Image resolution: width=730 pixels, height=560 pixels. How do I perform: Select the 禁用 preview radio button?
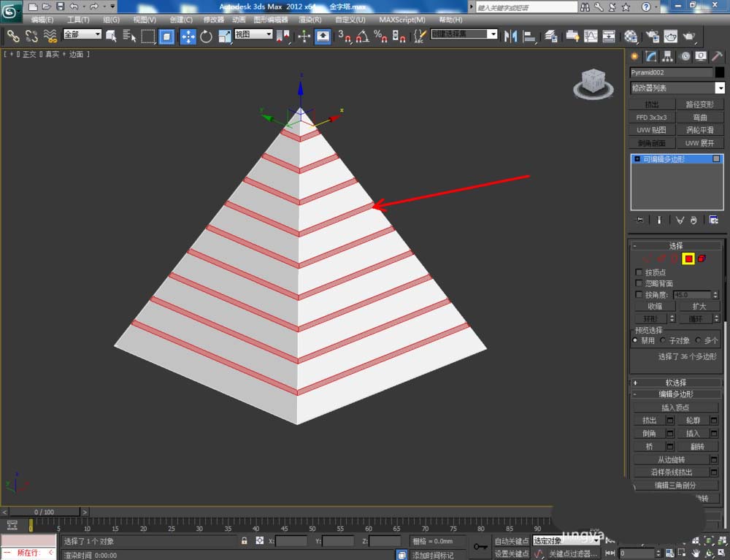[x=636, y=340]
